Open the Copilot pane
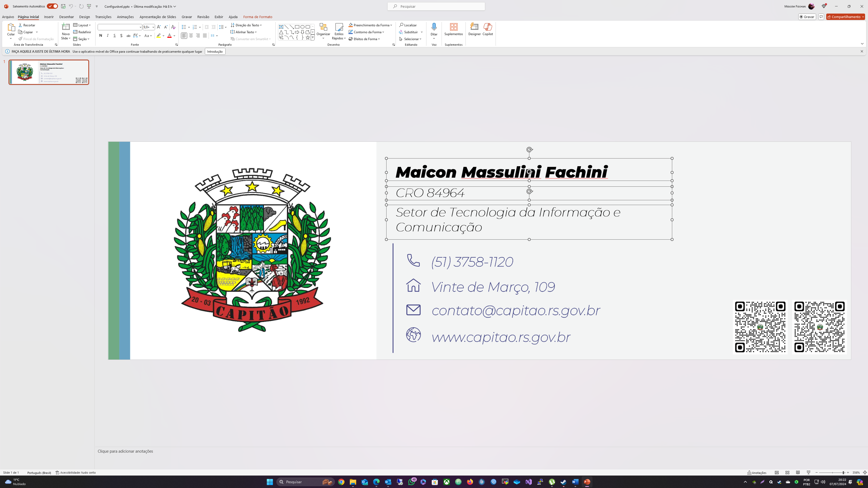Screen dimensions: 868x488 click(487, 27)
